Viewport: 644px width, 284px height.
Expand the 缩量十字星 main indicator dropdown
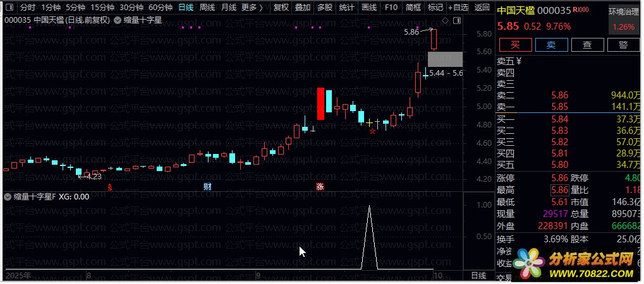[117, 20]
